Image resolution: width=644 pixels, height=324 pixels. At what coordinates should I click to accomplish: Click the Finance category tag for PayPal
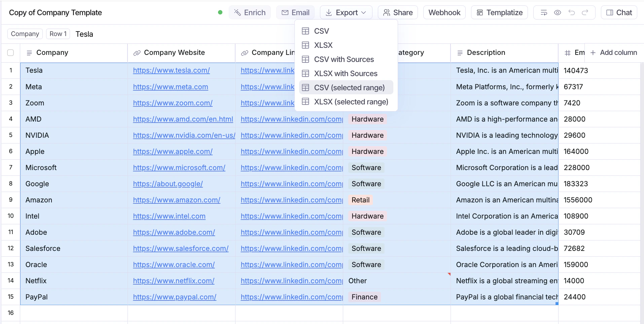pyautogui.click(x=365, y=297)
